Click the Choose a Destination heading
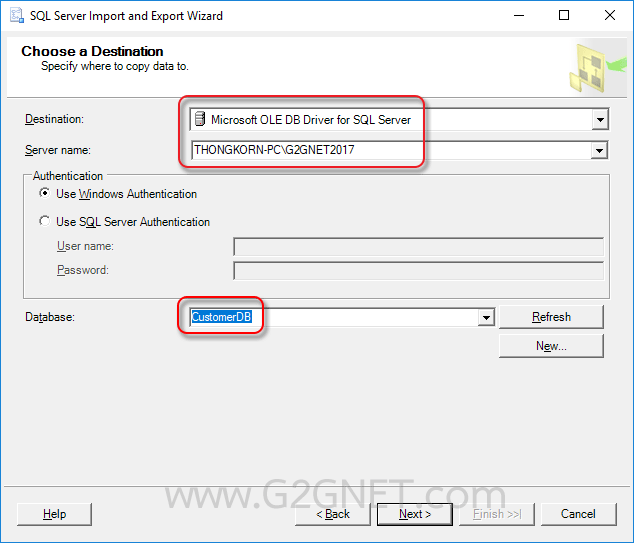This screenshot has width=634, height=543. [92, 51]
